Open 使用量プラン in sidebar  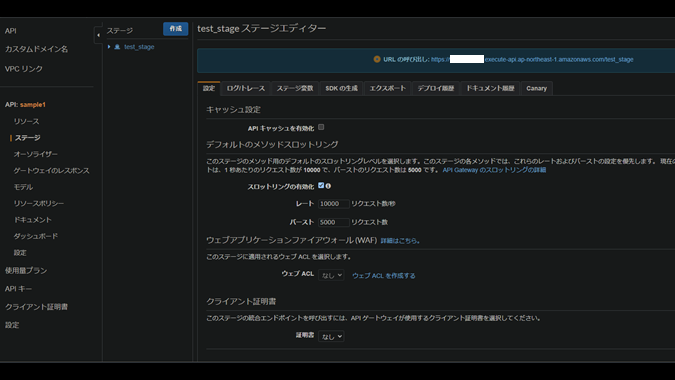[x=26, y=270]
